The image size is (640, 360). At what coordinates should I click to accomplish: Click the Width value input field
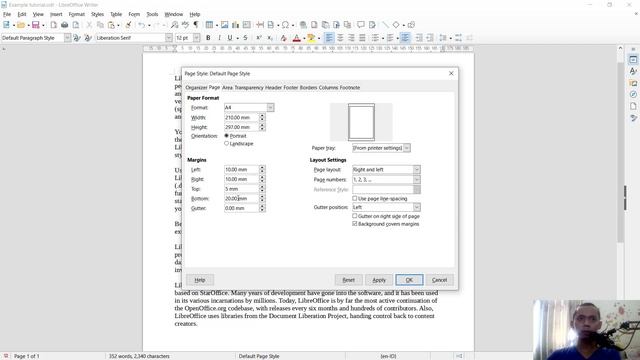tap(241, 118)
